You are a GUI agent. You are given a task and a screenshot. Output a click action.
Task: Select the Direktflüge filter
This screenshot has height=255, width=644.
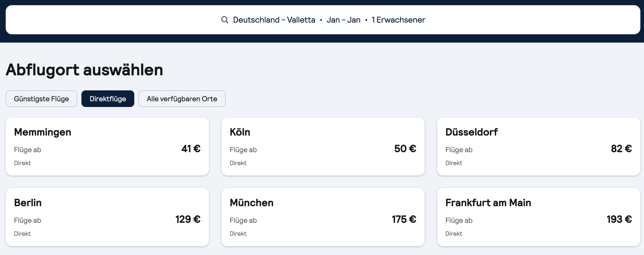[108, 99]
